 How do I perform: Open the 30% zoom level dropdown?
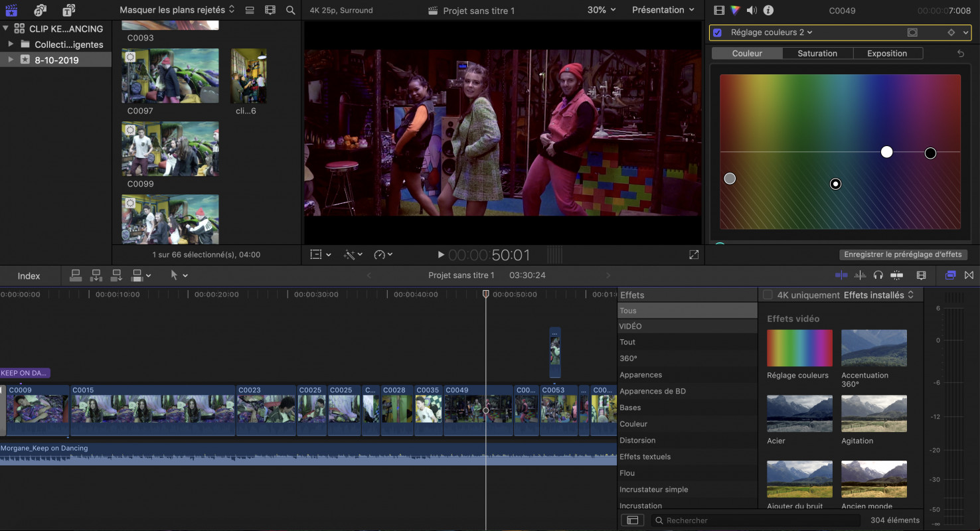click(x=602, y=10)
